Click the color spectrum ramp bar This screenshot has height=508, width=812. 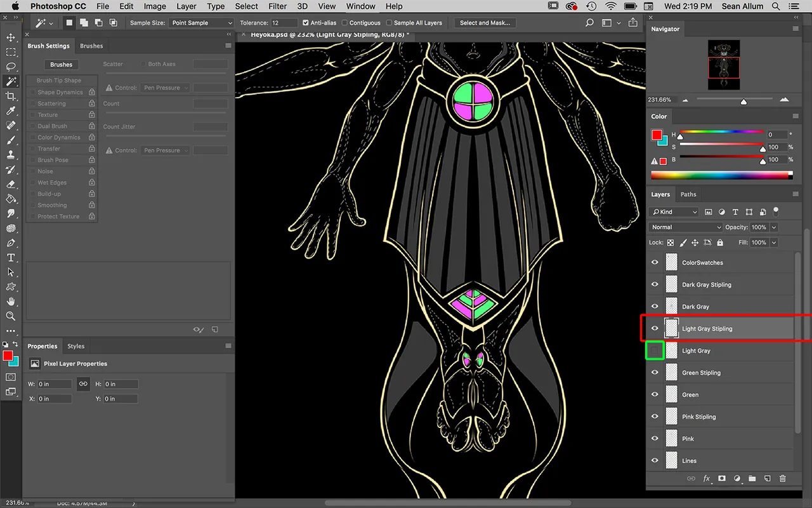click(722, 175)
